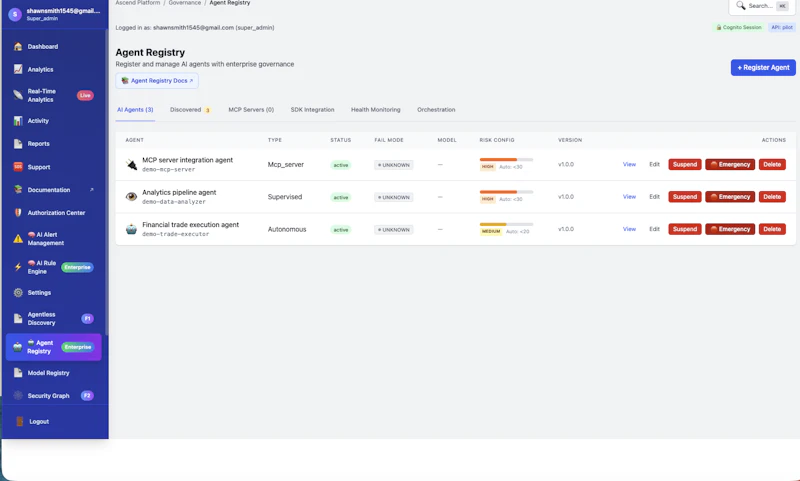Click the user avatar circle

pos(15,15)
